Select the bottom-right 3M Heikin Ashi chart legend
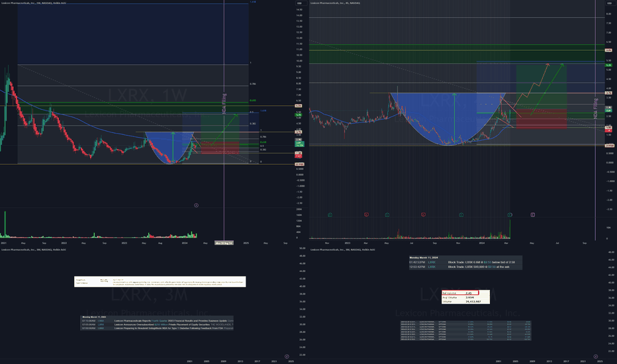The height and width of the screenshot is (364, 617). [343, 250]
